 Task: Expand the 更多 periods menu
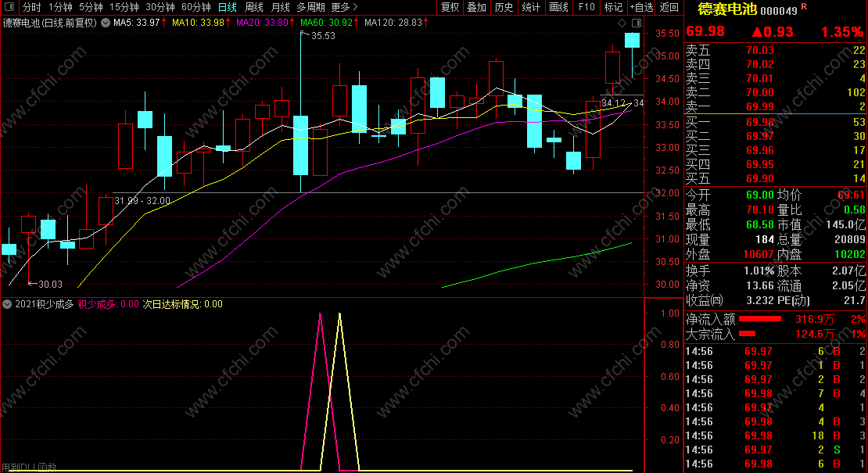tap(344, 7)
